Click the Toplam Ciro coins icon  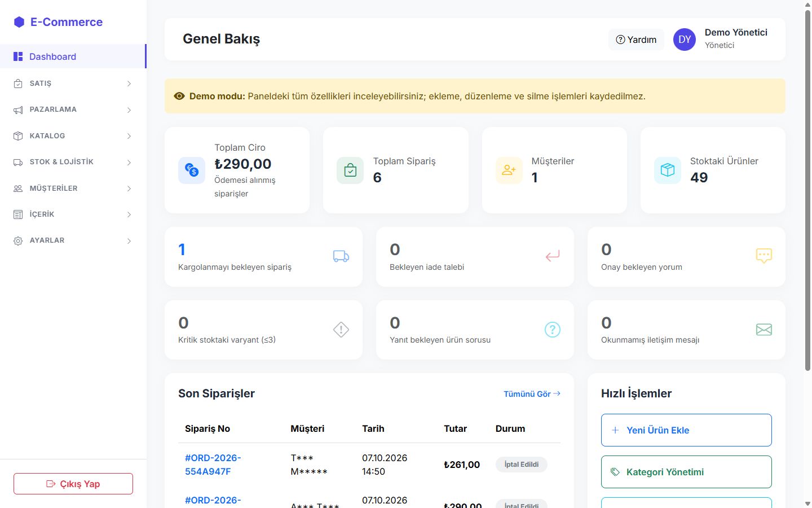[x=192, y=170]
